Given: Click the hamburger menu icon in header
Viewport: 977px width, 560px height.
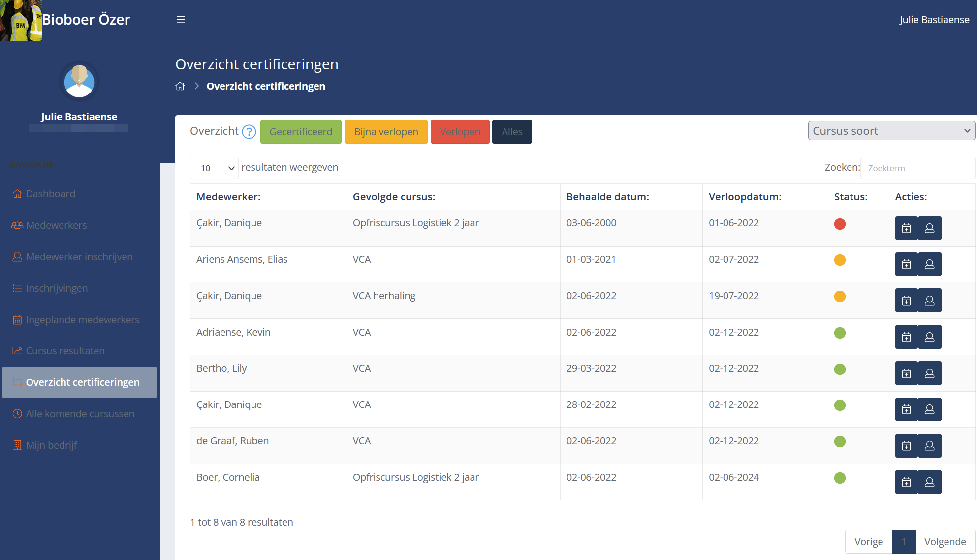Looking at the screenshot, I should coord(181,20).
